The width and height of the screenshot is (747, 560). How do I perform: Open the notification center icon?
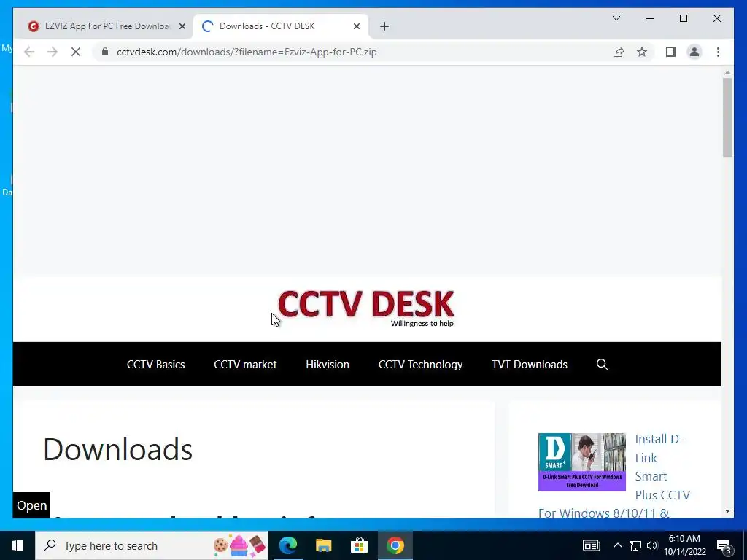(x=724, y=545)
